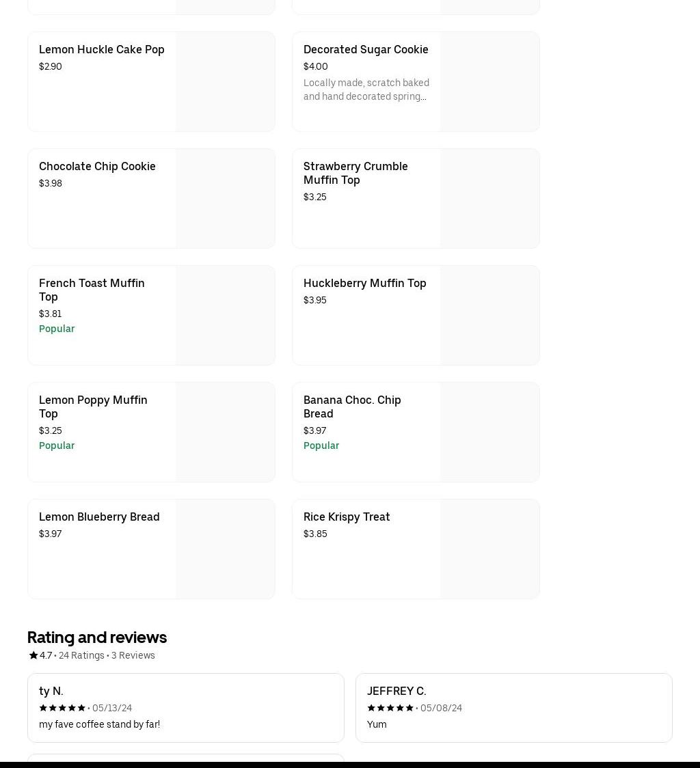Click the Decorated Sugar Cookie image placeholder

click(489, 82)
